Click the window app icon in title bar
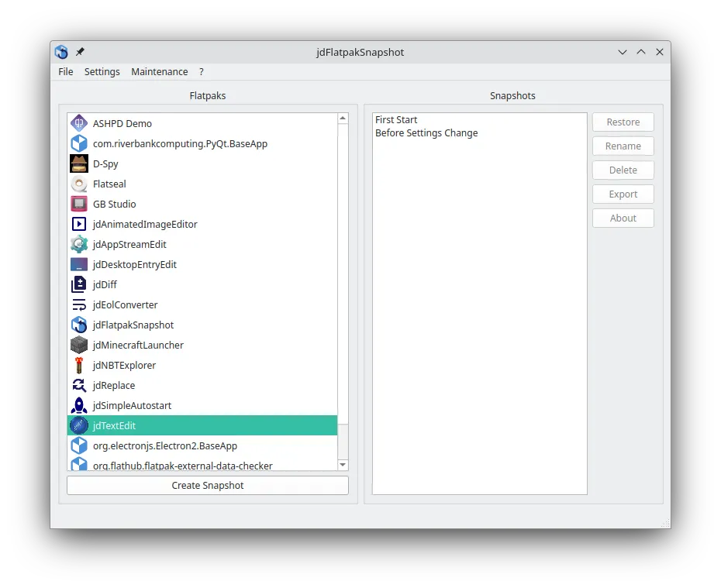 pos(61,52)
